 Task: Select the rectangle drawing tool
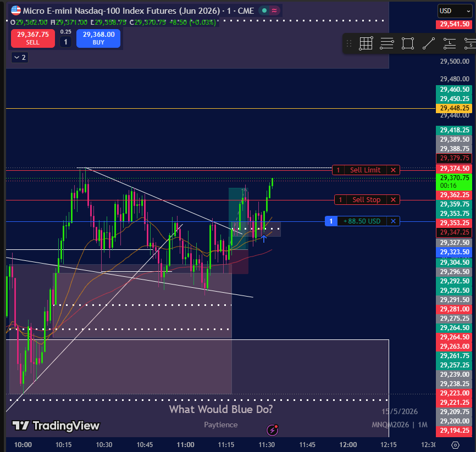[408, 43]
